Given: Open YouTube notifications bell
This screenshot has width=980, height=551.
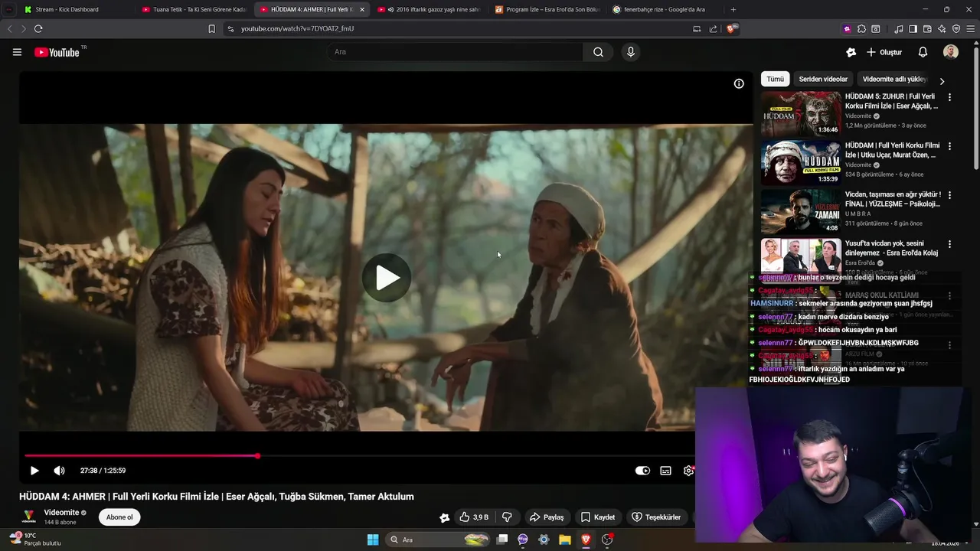Looking at the screenshot, I should [923, 52].
